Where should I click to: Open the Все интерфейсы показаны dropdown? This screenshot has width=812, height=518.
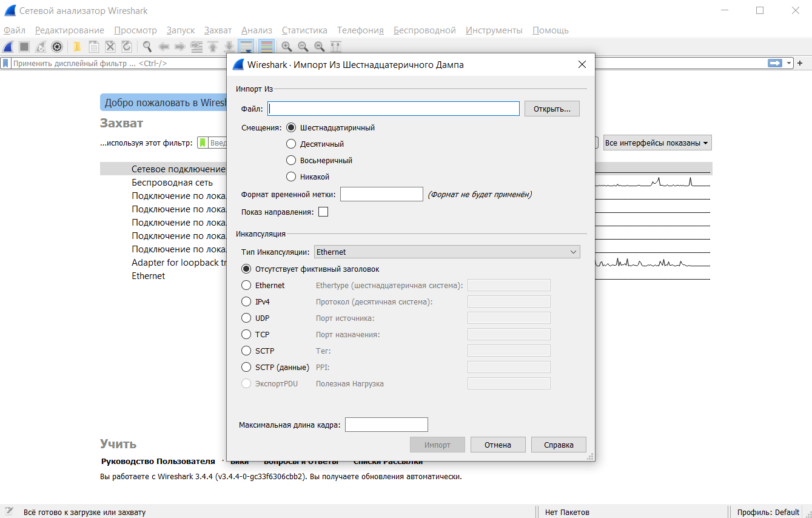click(657, 143)
